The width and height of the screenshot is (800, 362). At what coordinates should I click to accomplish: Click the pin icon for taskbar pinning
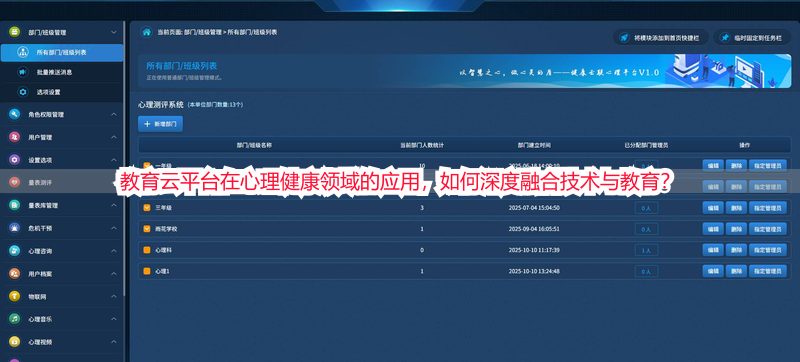724,38
